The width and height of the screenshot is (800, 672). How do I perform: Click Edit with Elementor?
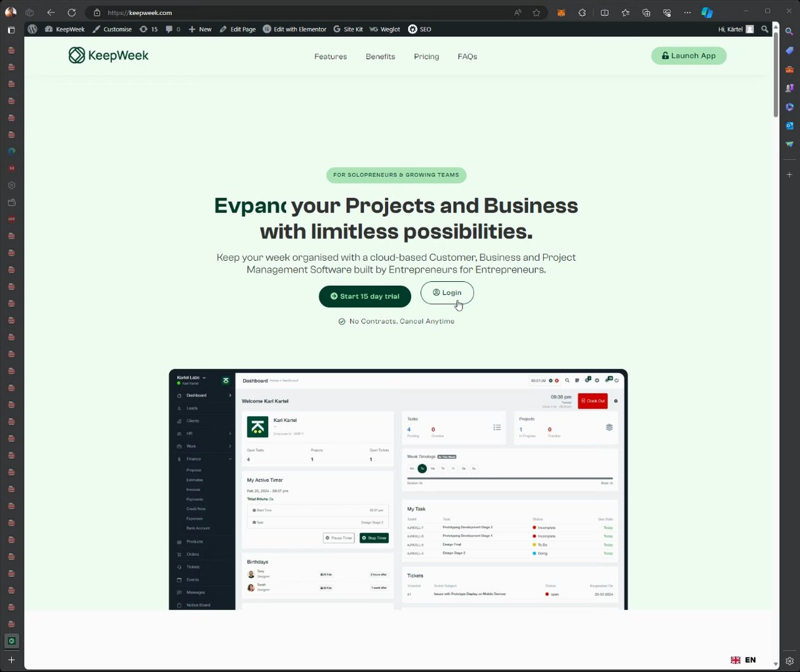[x=294, y=29]
